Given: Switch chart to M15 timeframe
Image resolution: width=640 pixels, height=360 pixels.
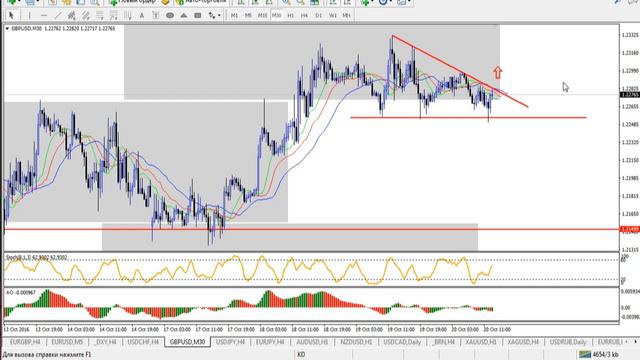Looking at the screenshot, I should coord(262,16).
